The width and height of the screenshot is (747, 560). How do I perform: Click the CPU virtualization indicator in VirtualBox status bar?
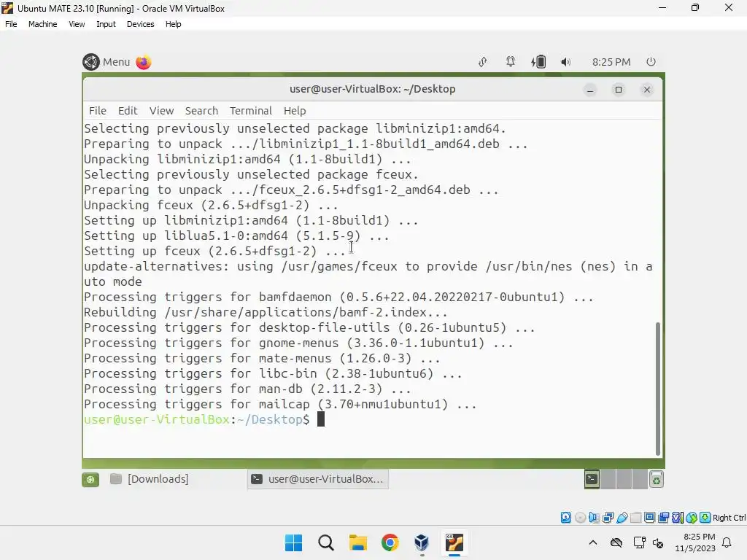[678, 518]
